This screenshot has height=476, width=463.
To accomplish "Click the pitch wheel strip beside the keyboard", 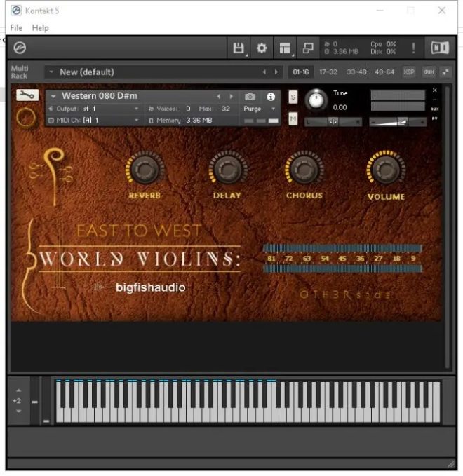I will point(35,401).
